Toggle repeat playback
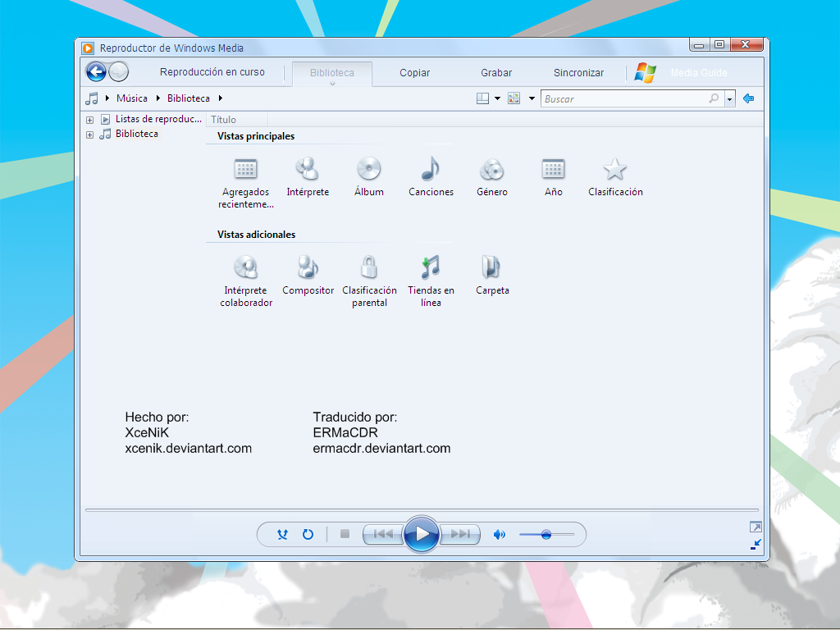Viewport: 840px width, 630px height. 308,534
